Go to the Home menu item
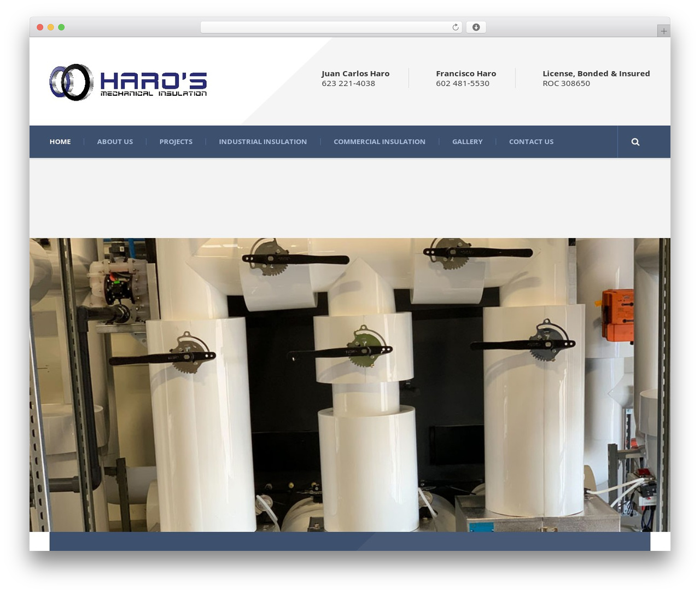This screenshot has height=593, width=700. [60, 142]
